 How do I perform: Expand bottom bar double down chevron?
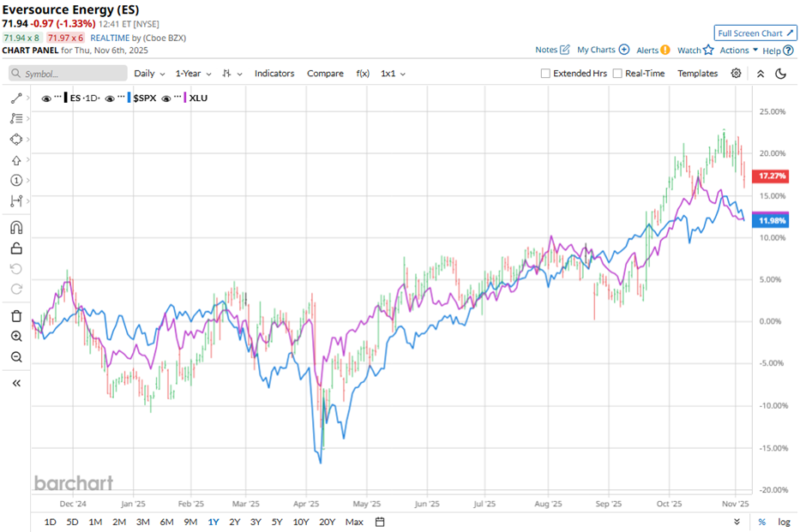coord(737,522)
